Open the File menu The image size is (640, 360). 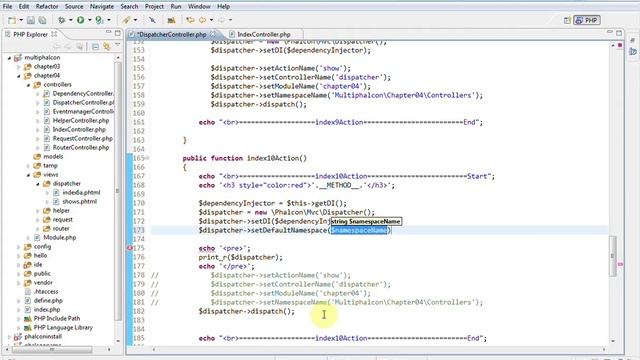(x=7, y=7)
